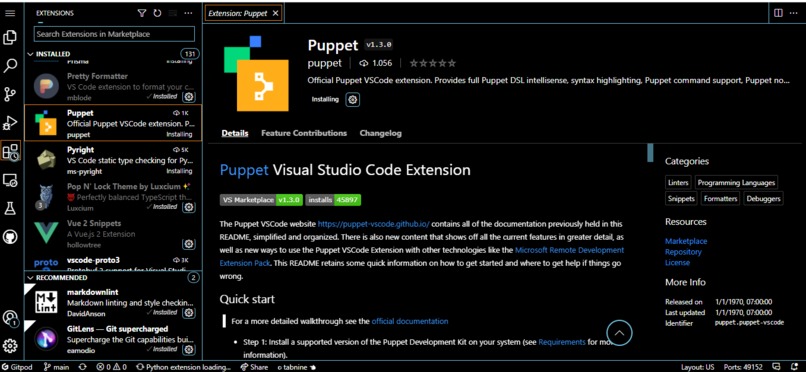Click Share in the status bar
806x372 pixels.
(254, 367)
